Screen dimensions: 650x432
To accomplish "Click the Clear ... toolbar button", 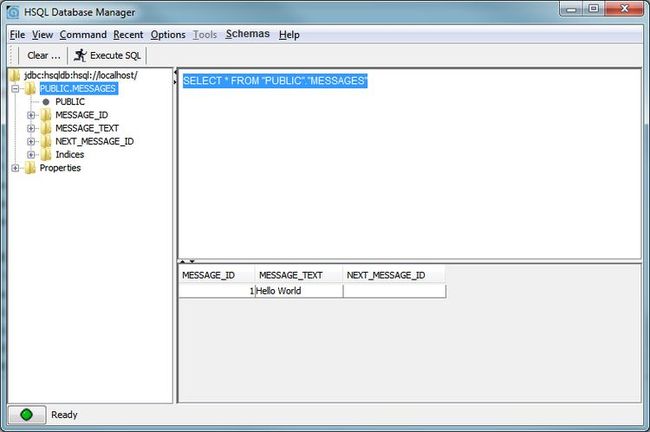I will [x=44, y=56].
